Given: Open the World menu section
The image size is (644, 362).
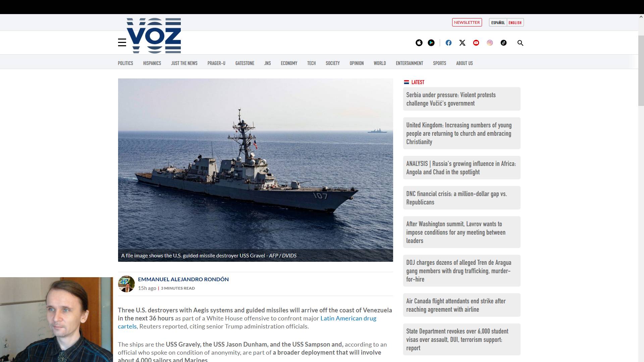Looking at the screenshot, I should [380, 63].
